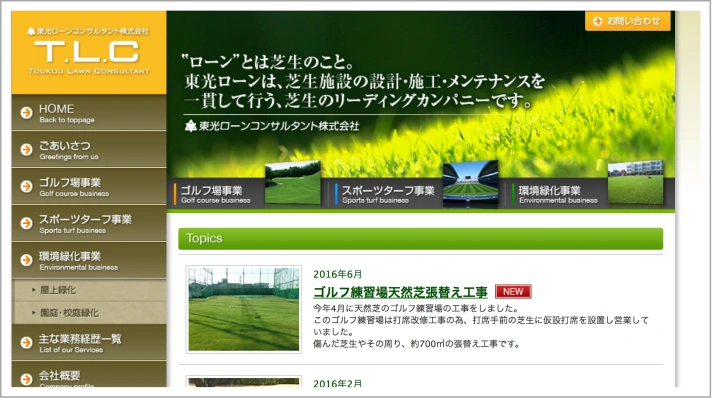Open the ゴルフ練習場天然芝張替え工事 article link
The height and width of the screenshot is (398, 712).
[400, 292]
